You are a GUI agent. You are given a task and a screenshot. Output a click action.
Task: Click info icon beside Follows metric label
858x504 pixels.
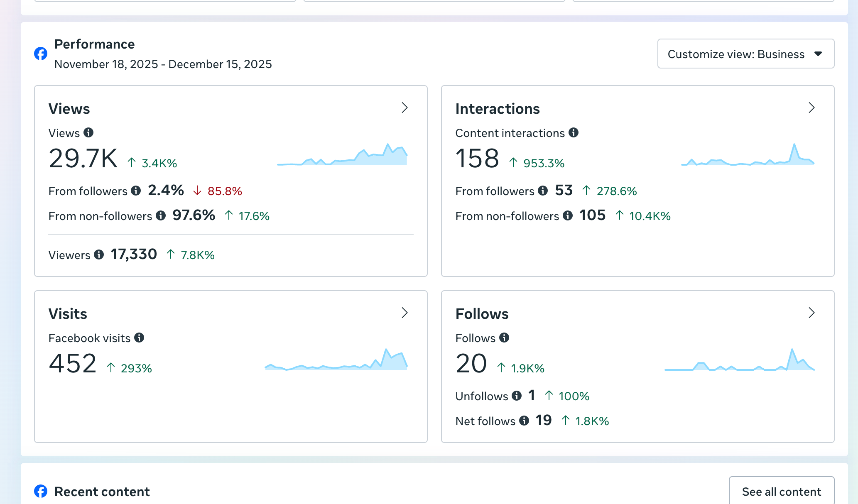[x=504, y=338]
